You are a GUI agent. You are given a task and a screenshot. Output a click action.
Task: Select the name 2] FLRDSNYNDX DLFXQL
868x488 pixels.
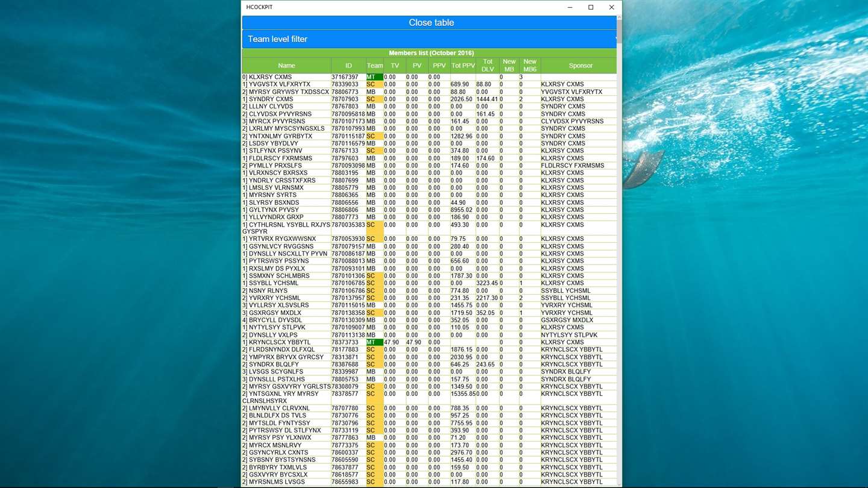point(278,349)
